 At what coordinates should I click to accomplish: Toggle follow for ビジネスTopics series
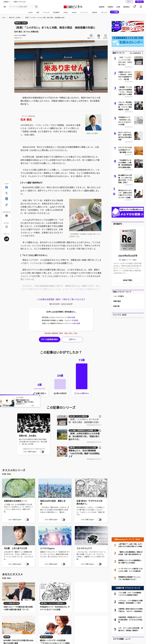pos(63,564)
